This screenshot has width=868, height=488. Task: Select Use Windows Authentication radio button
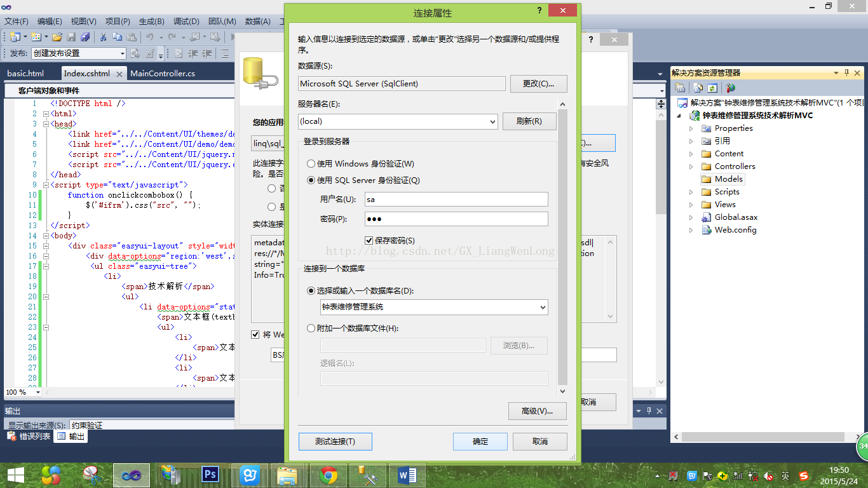(311, 164)
